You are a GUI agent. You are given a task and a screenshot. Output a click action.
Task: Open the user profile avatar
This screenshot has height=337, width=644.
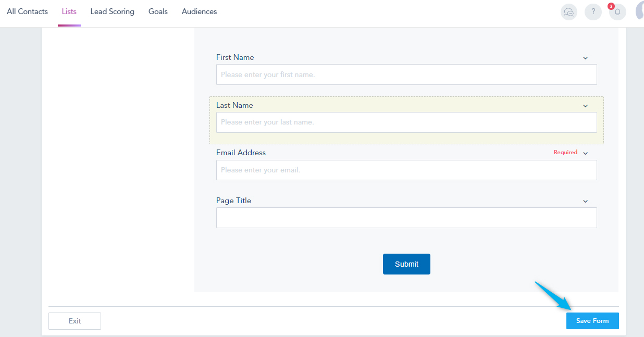coord(640,11)
